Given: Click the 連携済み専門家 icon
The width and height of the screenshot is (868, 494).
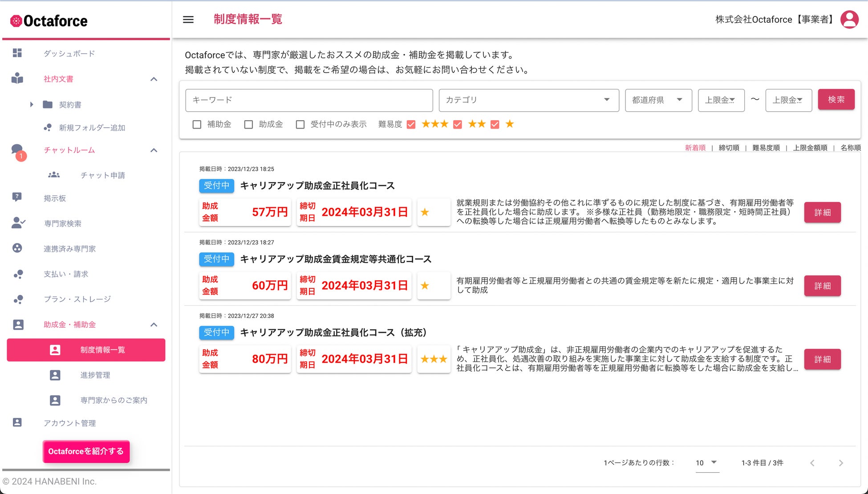Looking at the screenshot, I should point(17,248).
